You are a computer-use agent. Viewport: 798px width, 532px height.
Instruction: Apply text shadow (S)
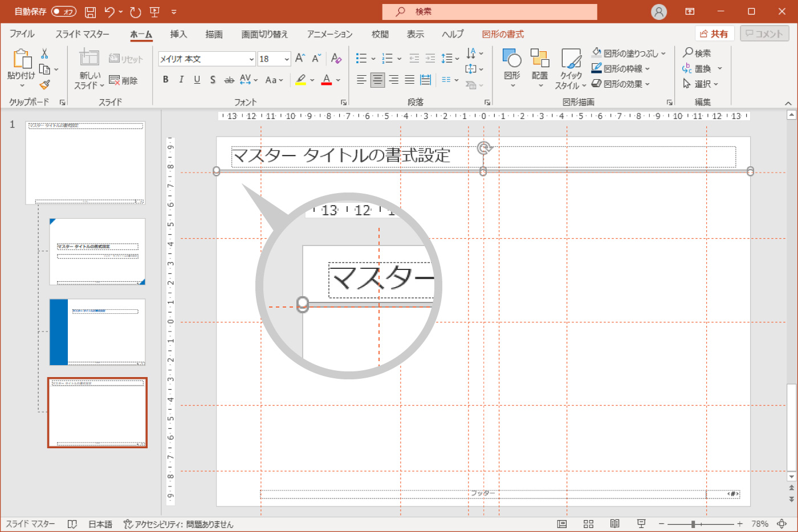[213, 80]
